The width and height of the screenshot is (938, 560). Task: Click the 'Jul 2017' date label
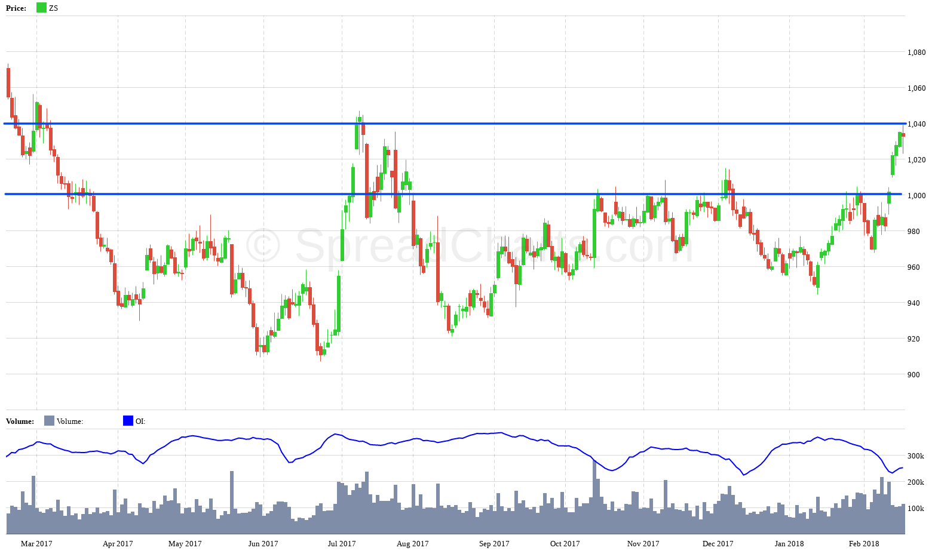click(342, 544)
